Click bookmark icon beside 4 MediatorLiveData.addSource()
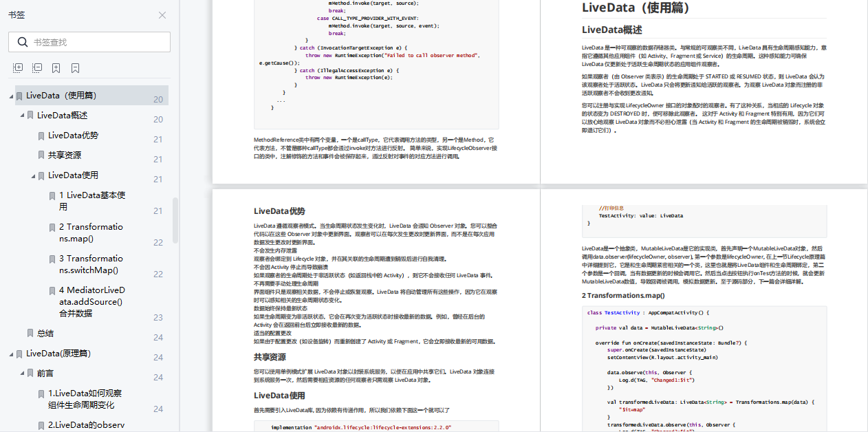This screenshot has height=432, width=868. [53, 290]
